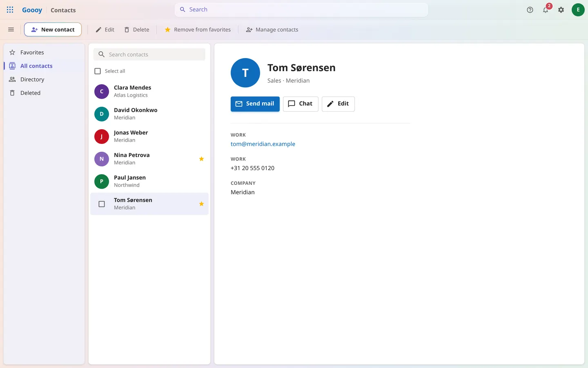Screen dimensions: 588x368
Task: Click the large T profile avatar
Action: (245, 73)
